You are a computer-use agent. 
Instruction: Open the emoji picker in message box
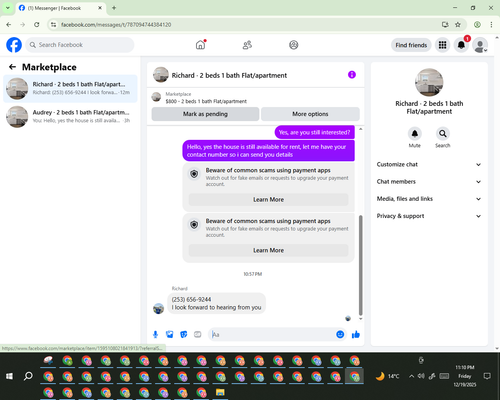[x=340, y=334]
